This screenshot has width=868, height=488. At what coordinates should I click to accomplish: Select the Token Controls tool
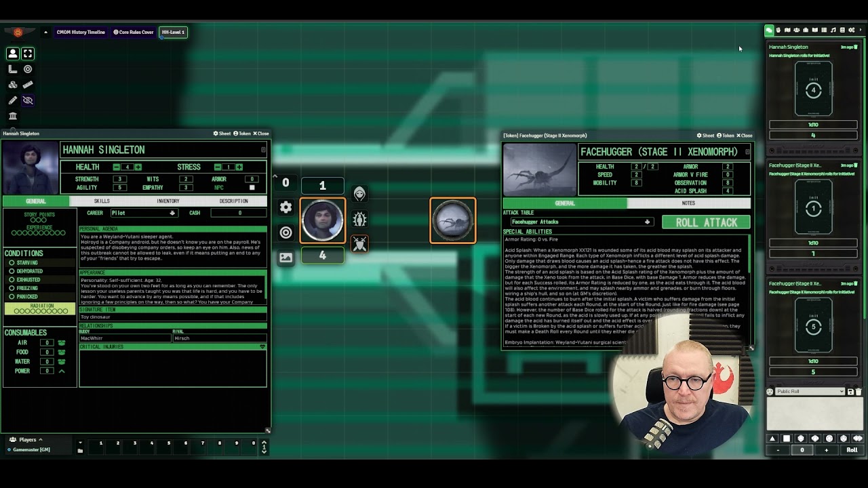pyautogui.click(x=13, y=54)
